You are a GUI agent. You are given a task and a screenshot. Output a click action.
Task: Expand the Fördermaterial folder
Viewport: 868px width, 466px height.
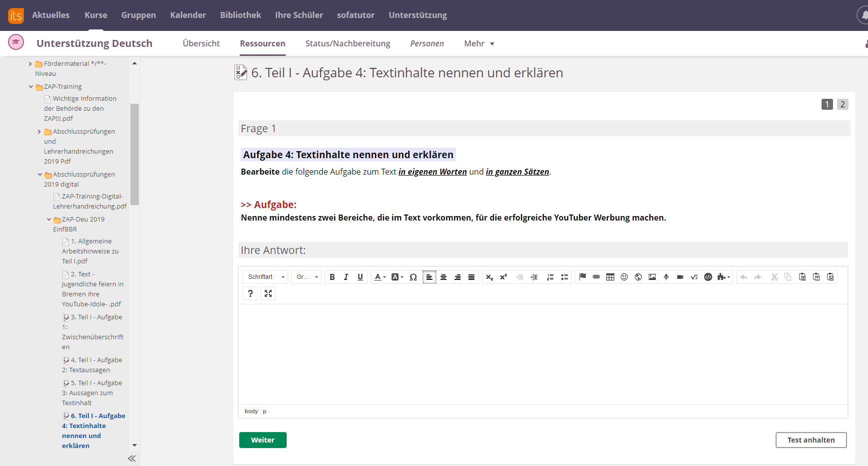click(x=30, y=64)
